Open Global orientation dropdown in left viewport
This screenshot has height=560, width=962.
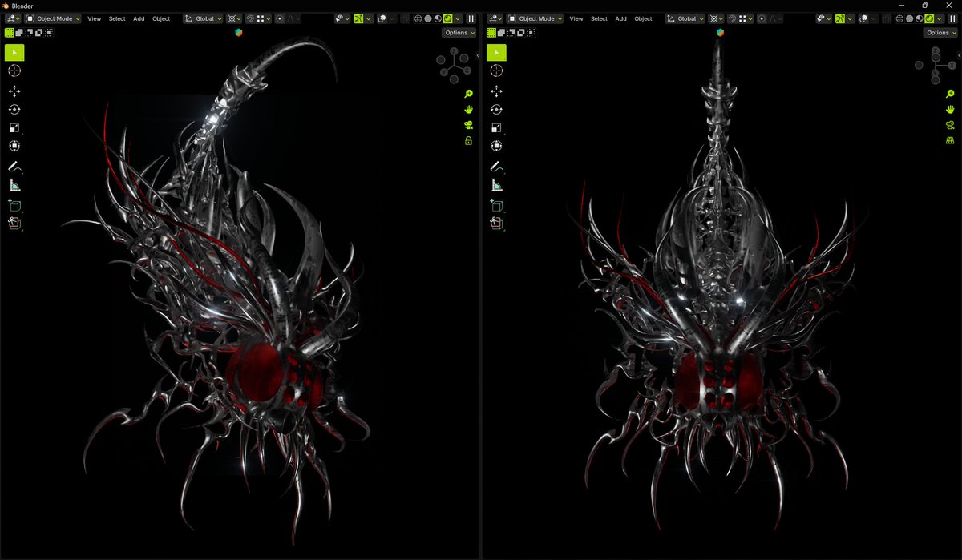pyautogui.click(x=203, y=18)
